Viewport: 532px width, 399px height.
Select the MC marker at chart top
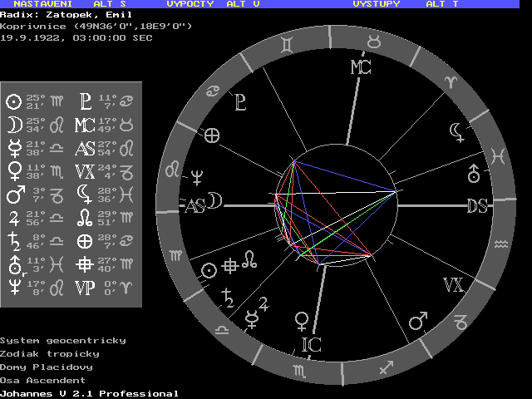coord(360,66)
